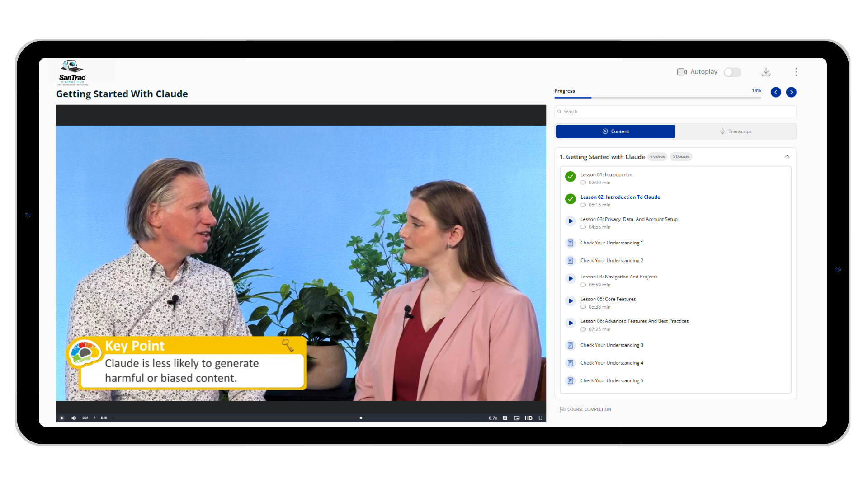Click the quiz icon for Check Your Understanding 5
Image resolution: width=868 pixels, height=488 pixels.
(571, 380)
